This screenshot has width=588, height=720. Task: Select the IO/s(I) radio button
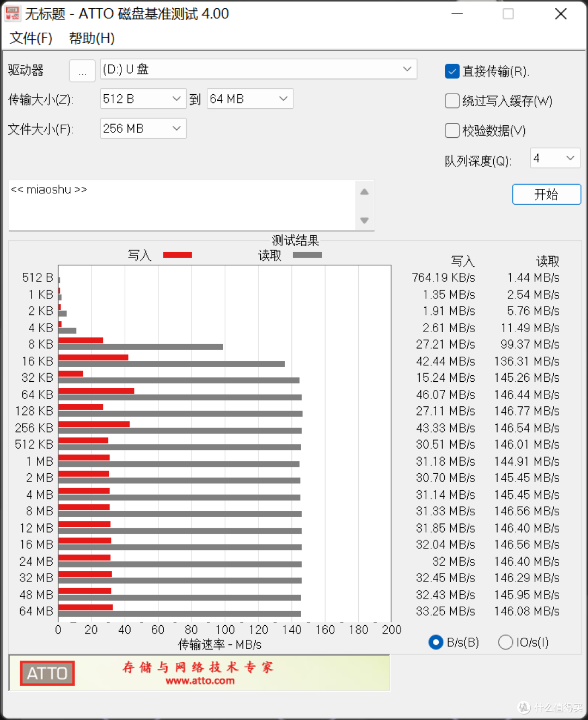coord(505,642)
